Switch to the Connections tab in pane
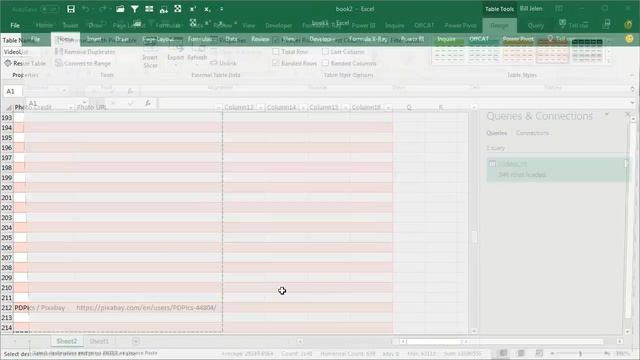The height and width of the screenshot is (360, 640). [x=532, y=133]
